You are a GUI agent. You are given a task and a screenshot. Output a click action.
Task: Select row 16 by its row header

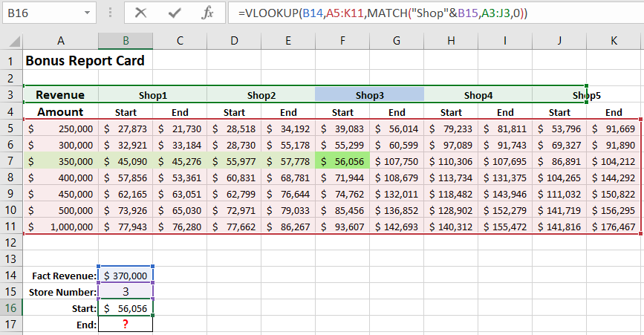pyautogui.click(x=11, y=308)
